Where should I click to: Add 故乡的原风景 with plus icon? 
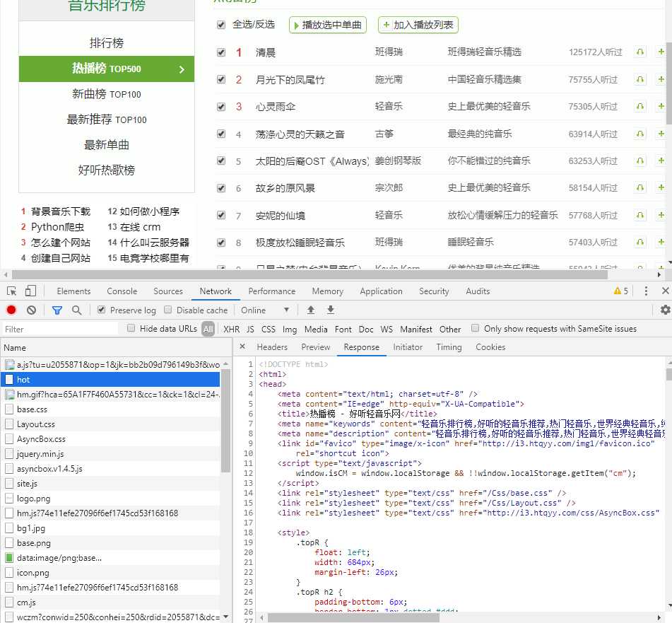pos(661,187)
